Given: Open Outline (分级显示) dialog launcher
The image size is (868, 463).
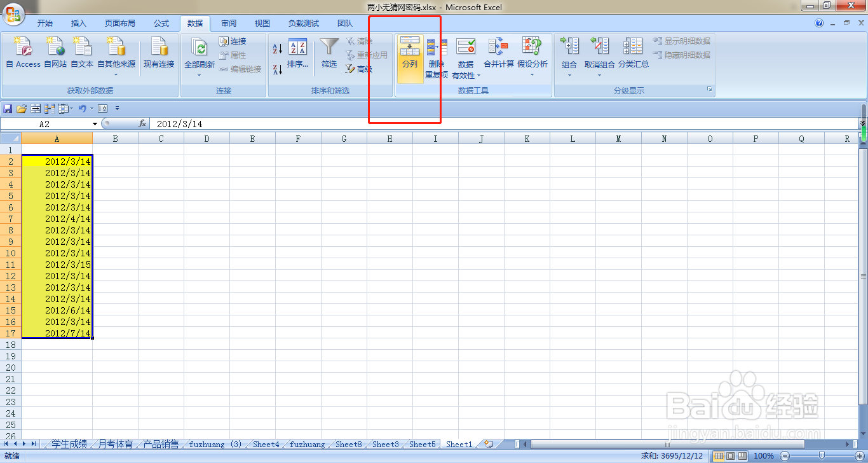Looking at the screenshot, I should click(x=709, y=90).
